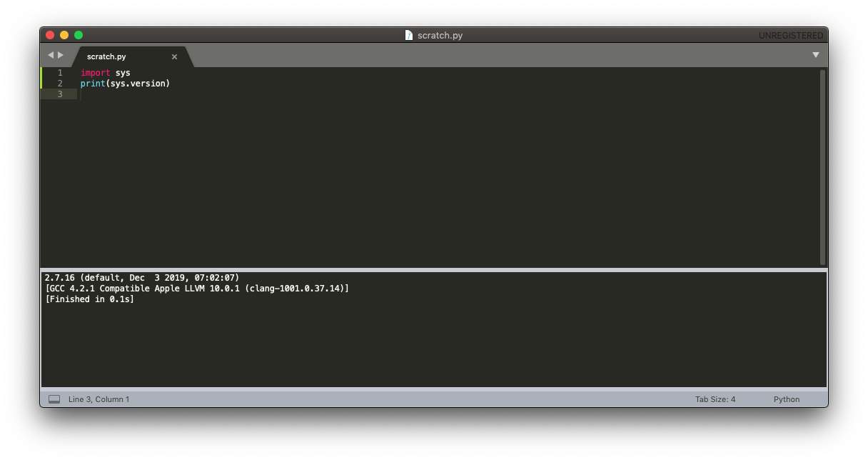Open the tab overflow dropdown arrow
868x460 pixels.
click(x=815, y=54)
